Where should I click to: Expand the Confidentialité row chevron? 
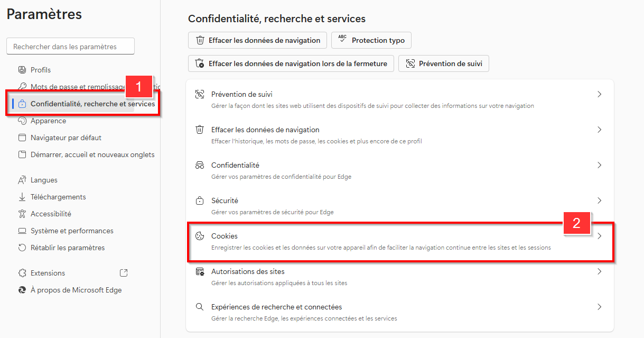[x=599, y=165]
